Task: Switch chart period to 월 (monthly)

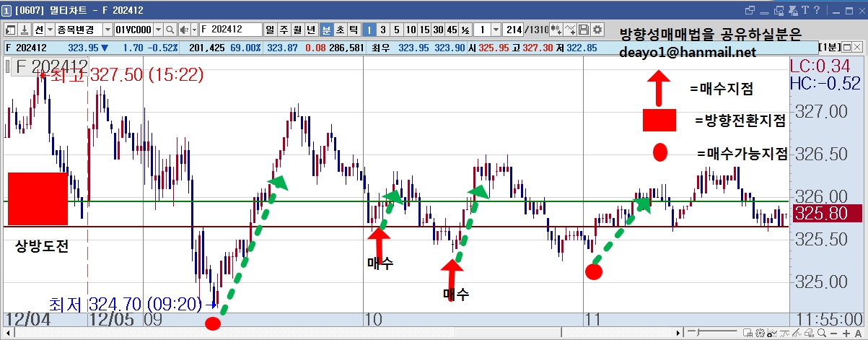Action: 297,30
